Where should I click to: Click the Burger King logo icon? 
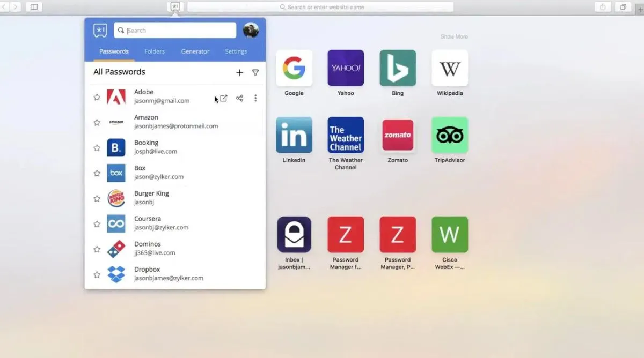[x=116, y=198]
